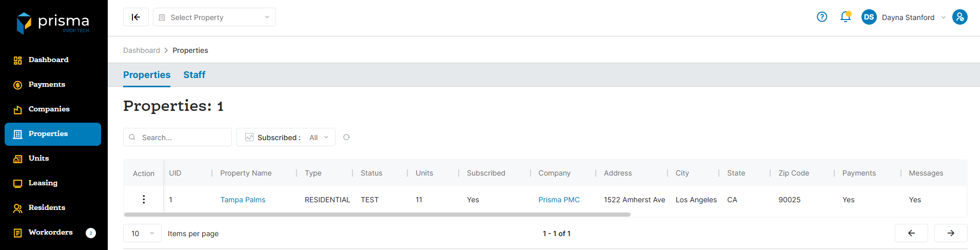The height and width of the screenshot is (250, 980).
Task: Go to the previous page arrow
Action: click(911, 233)
